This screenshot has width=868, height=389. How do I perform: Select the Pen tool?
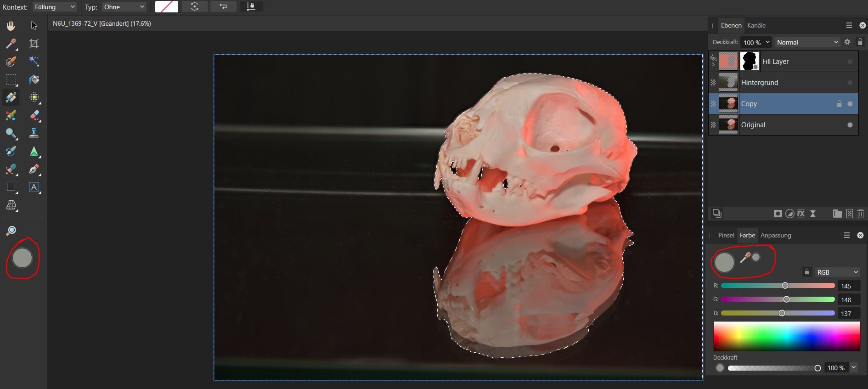(x=34, y=169)
